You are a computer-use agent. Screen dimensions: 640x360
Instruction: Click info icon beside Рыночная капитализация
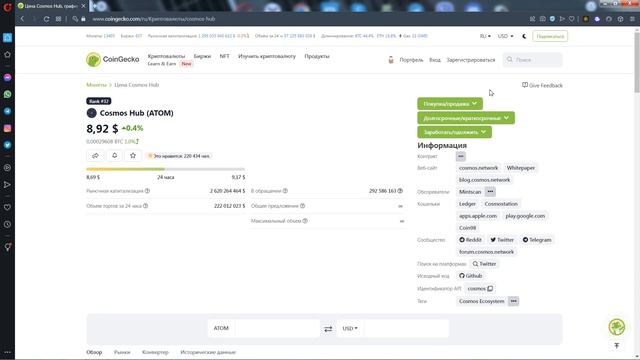point(147,191)
